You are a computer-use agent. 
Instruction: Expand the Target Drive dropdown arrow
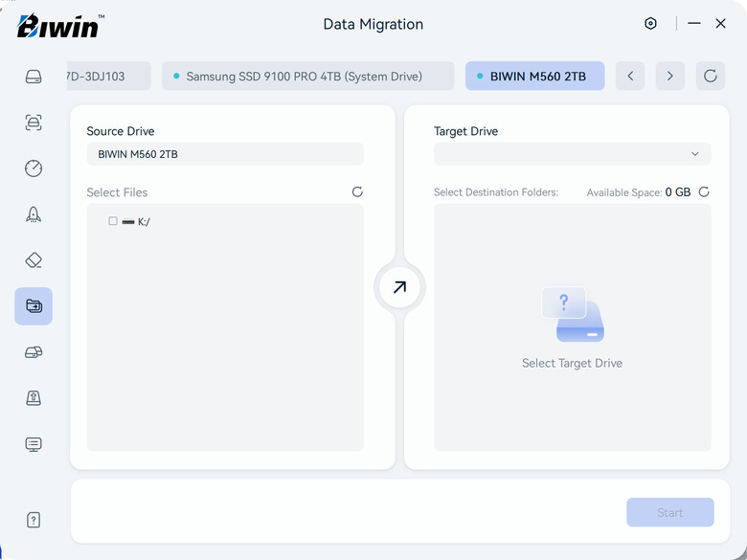(x=695, y=154)
